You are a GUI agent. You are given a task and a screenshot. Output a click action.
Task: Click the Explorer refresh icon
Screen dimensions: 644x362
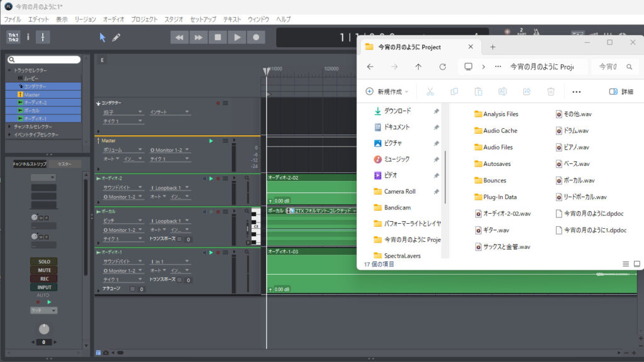click(x=443, y=67)
